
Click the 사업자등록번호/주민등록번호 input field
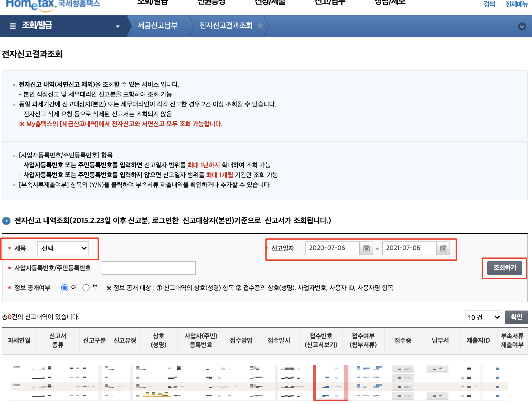click(148, 268)
